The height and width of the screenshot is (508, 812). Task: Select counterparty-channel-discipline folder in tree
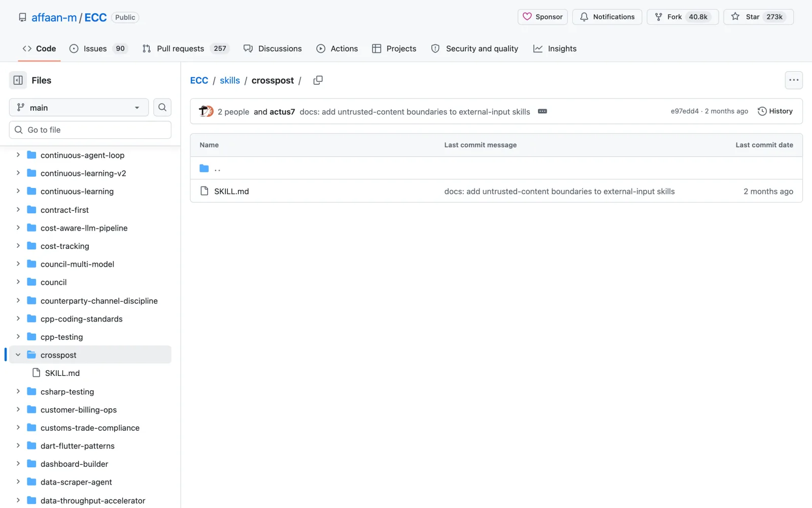click(99, 301)
